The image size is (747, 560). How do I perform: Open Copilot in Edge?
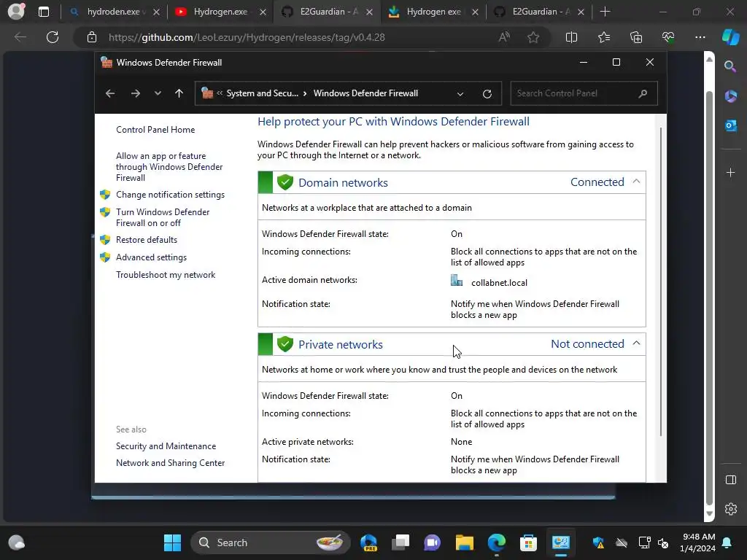(730, 37)
